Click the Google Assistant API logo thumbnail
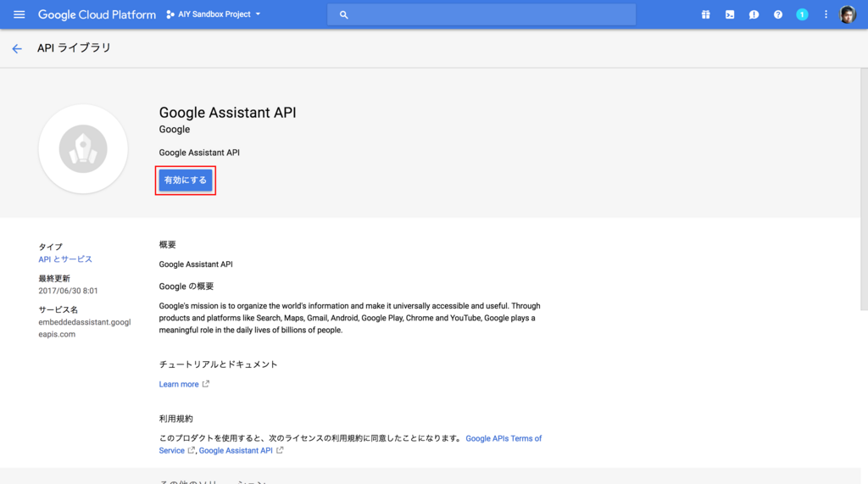The height and width of the screenshot is (484, 868). 83,149
